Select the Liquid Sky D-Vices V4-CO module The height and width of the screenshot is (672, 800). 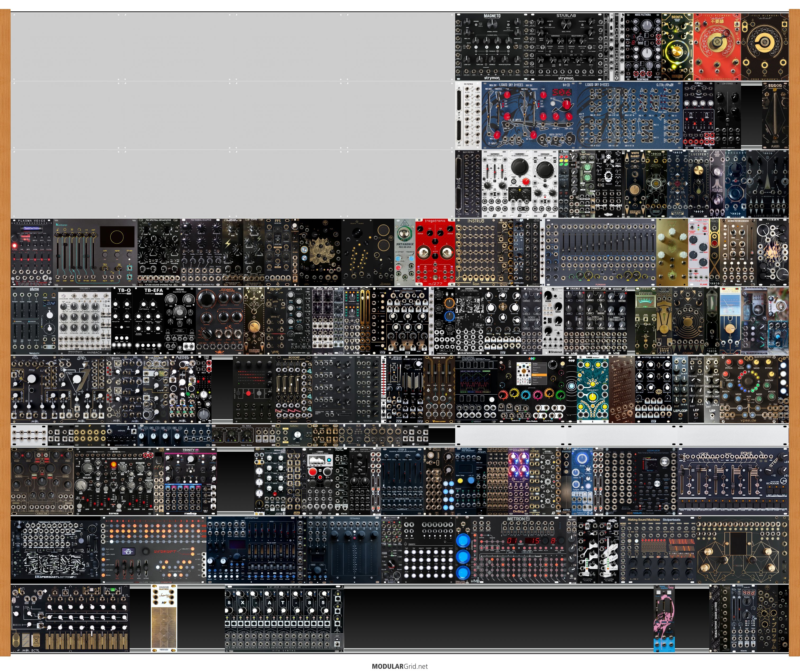(x=529, y=115)
